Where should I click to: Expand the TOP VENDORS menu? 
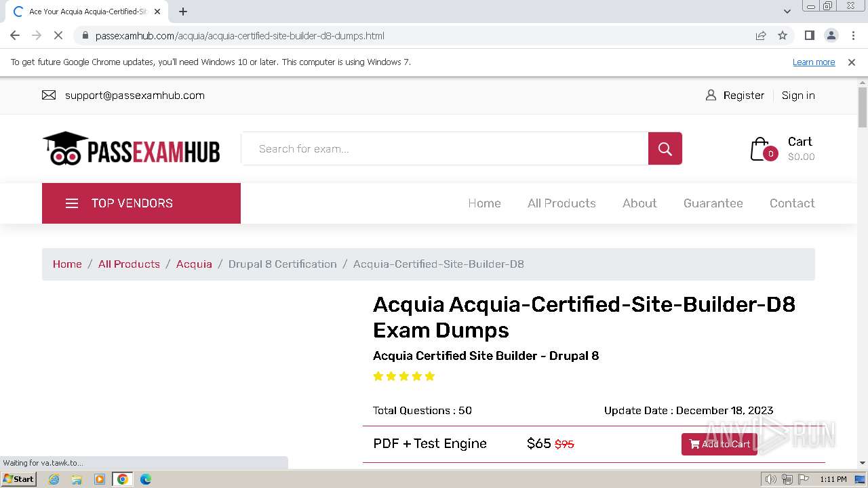click(141, 203)
